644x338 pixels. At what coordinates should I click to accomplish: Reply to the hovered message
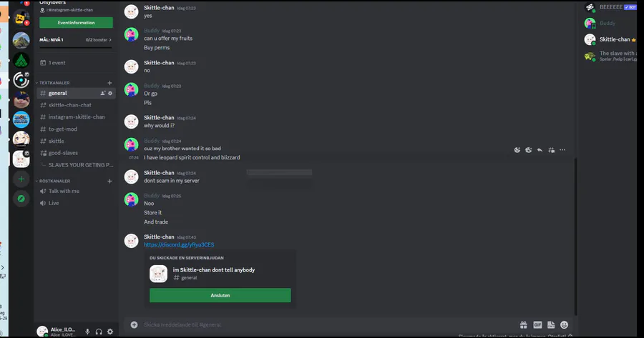tap(540, 150)
